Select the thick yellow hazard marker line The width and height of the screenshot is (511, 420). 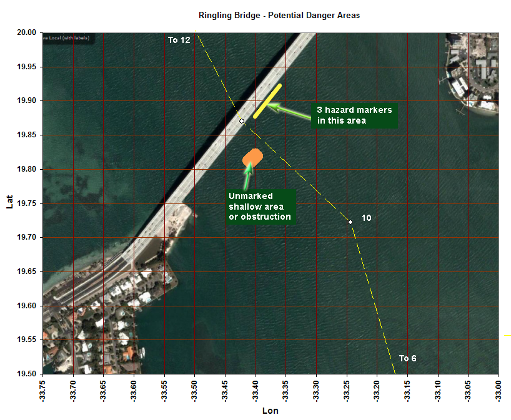(267, 100)
